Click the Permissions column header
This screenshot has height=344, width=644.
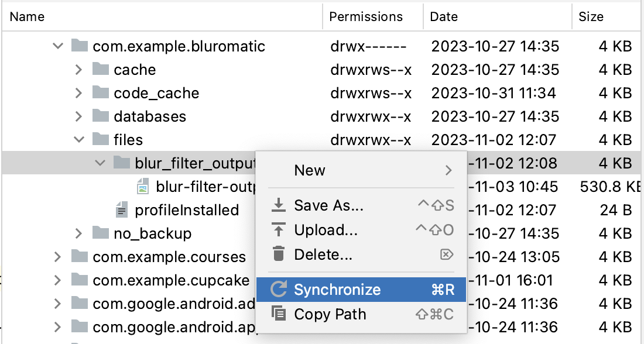366,17
